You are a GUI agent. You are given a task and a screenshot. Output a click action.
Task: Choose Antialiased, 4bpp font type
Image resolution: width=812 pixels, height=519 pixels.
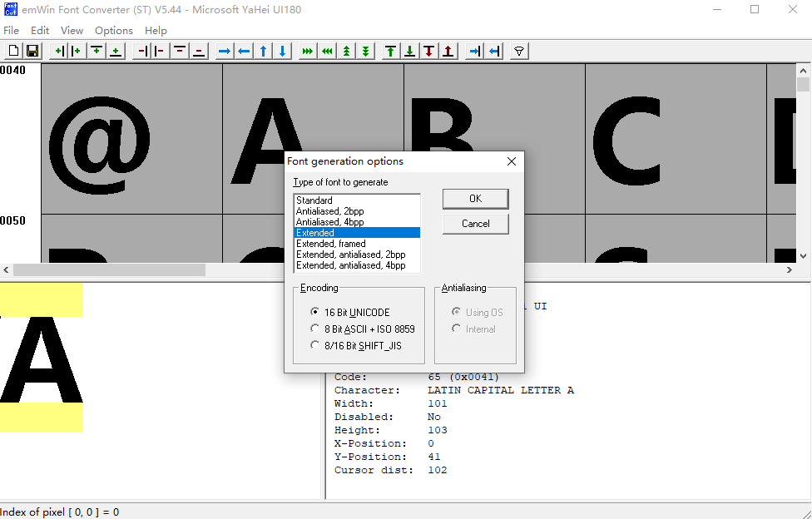pyautogui.click(x=357, y=222)
